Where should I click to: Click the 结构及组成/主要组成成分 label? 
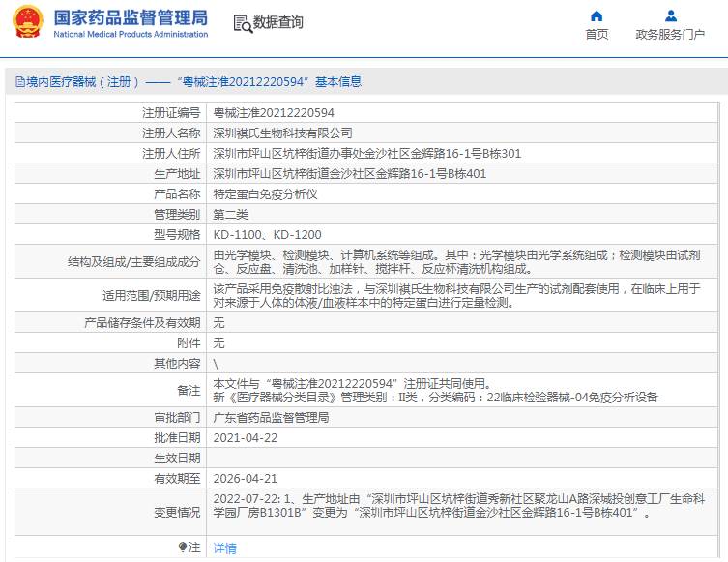(x=134, y=262)
